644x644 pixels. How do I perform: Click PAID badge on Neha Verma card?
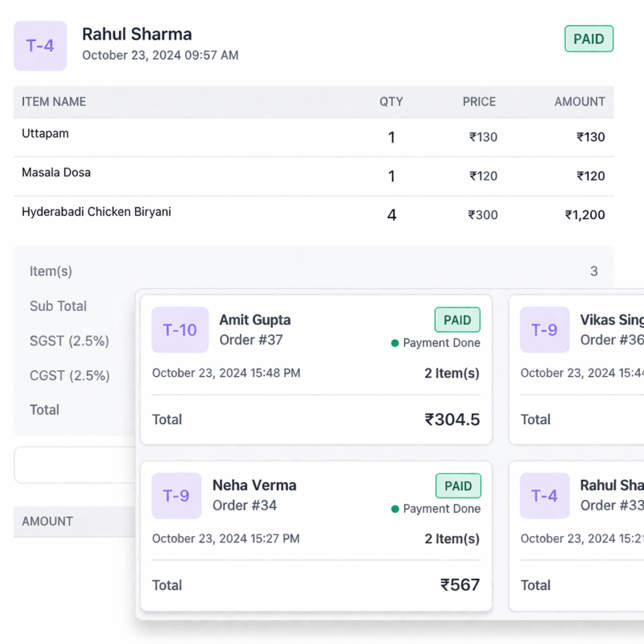coord(458,486)
